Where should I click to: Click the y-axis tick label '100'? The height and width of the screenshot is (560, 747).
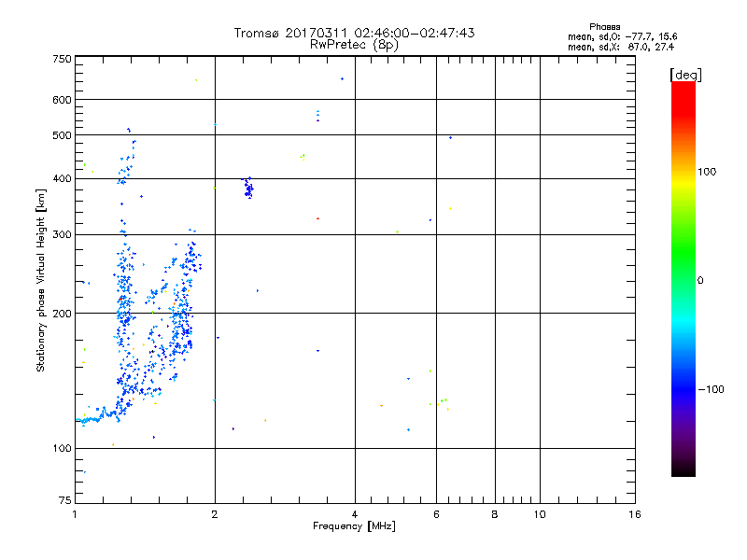click(62, 449)
